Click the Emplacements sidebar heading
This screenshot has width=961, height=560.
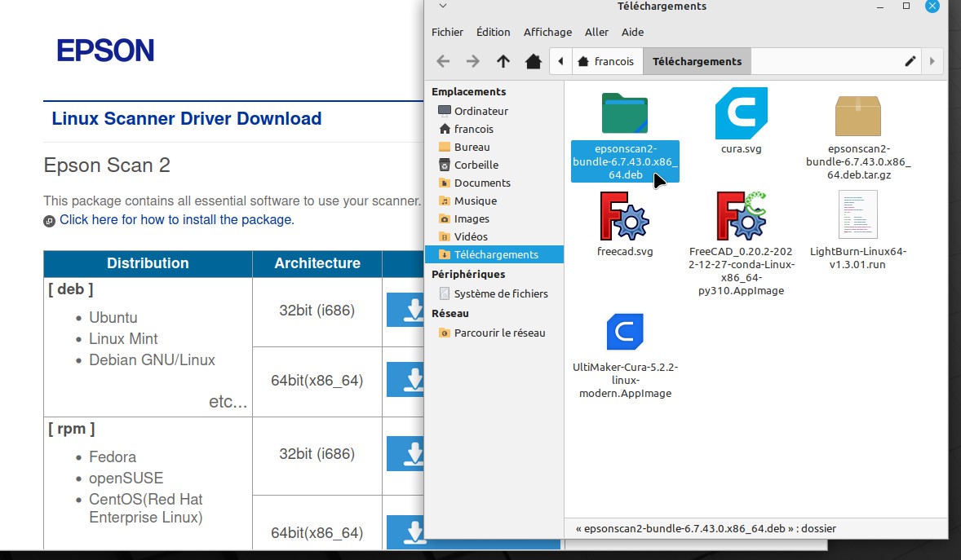coord(469,91)
